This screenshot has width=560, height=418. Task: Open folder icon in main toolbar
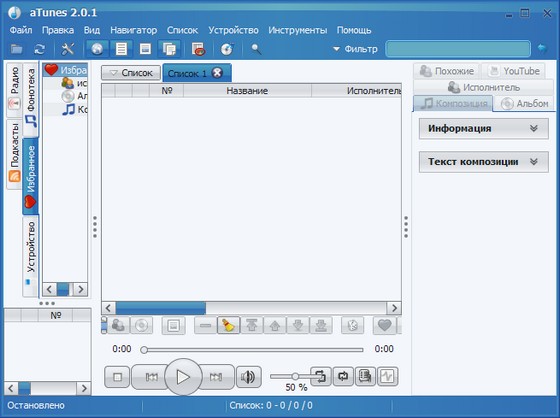(16, 49)
